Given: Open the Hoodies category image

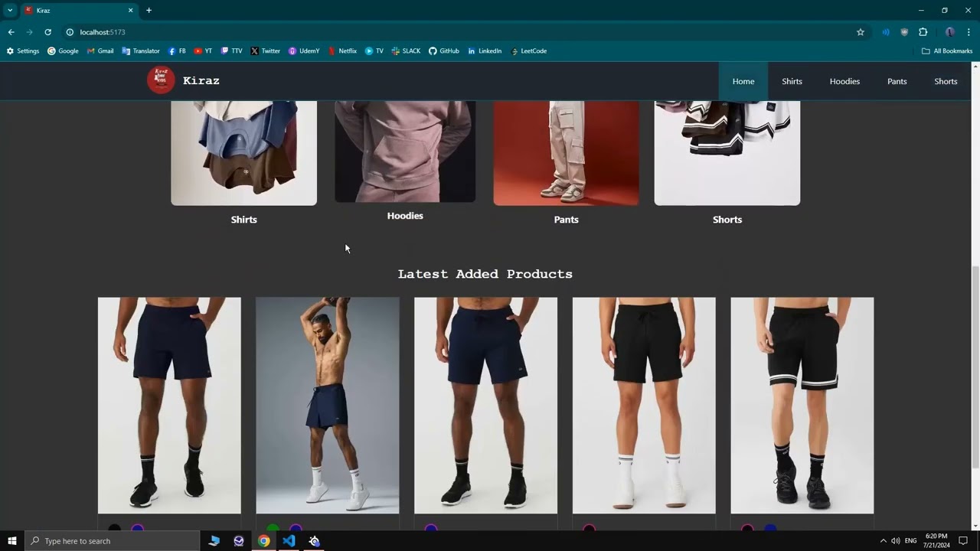Looking at the screenshot, I should [x=405, y=152].
